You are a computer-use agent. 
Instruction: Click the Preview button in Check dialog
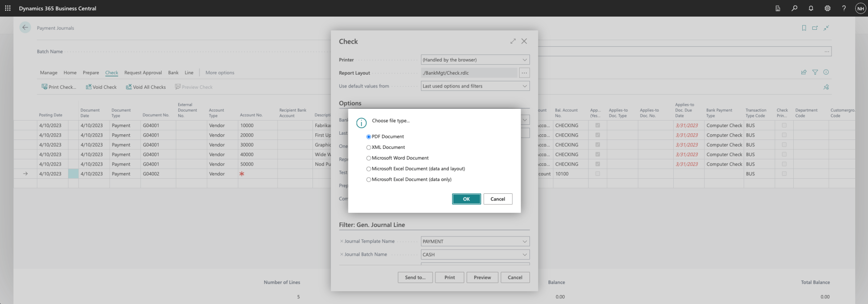482,278
